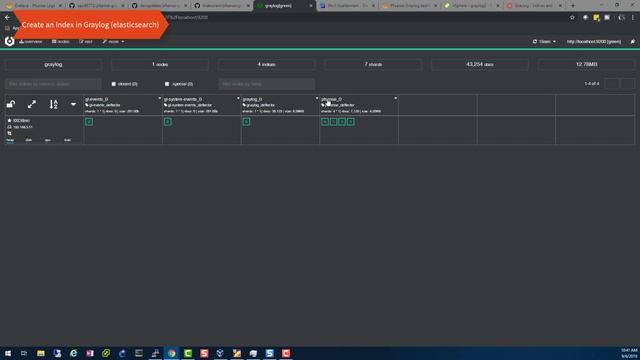Click the Cerebro logo icon

click(x=9, y=41)
